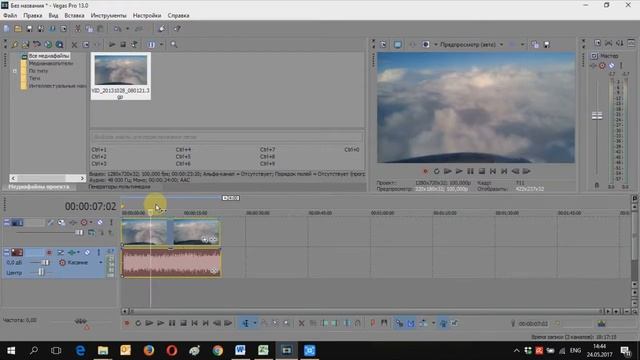
Task: Open media search magnifier in Project Media
Action: pyautogui.click(x=174, y=44)
